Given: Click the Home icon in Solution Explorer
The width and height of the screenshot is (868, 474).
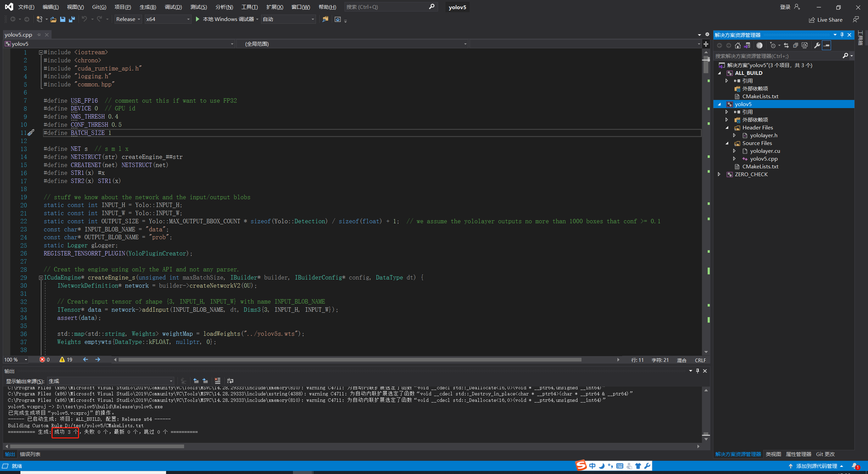Looking at the screenshot, I should tap(737, 45).
